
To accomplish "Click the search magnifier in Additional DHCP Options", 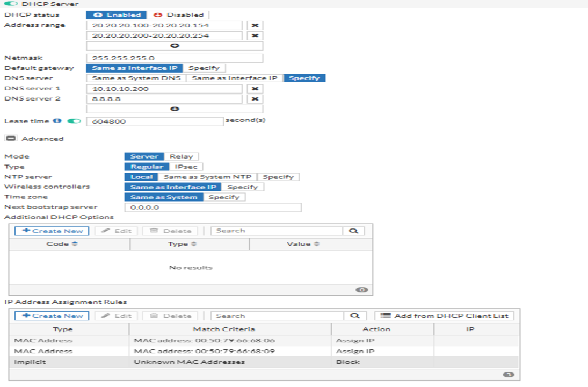I will click(x=353, y=230).
